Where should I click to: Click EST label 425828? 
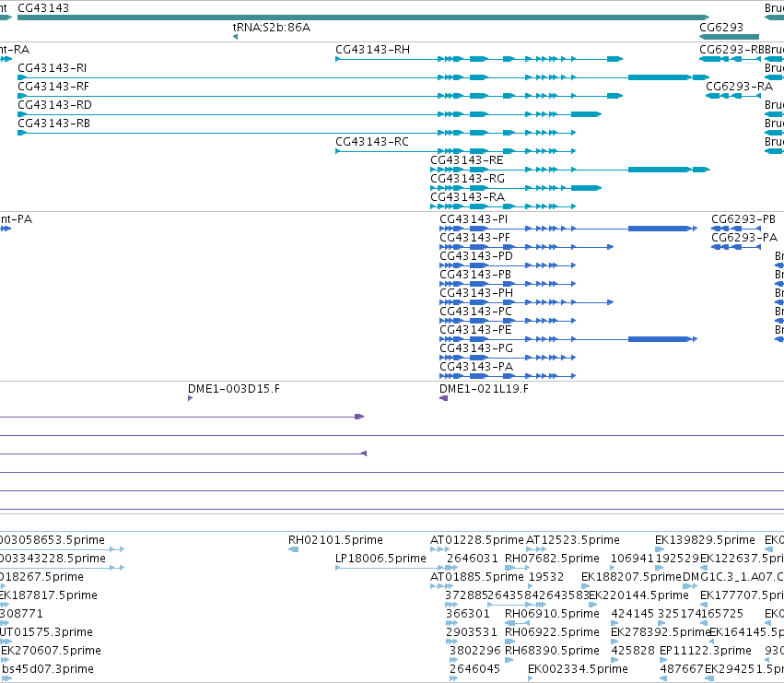(633, 651)
